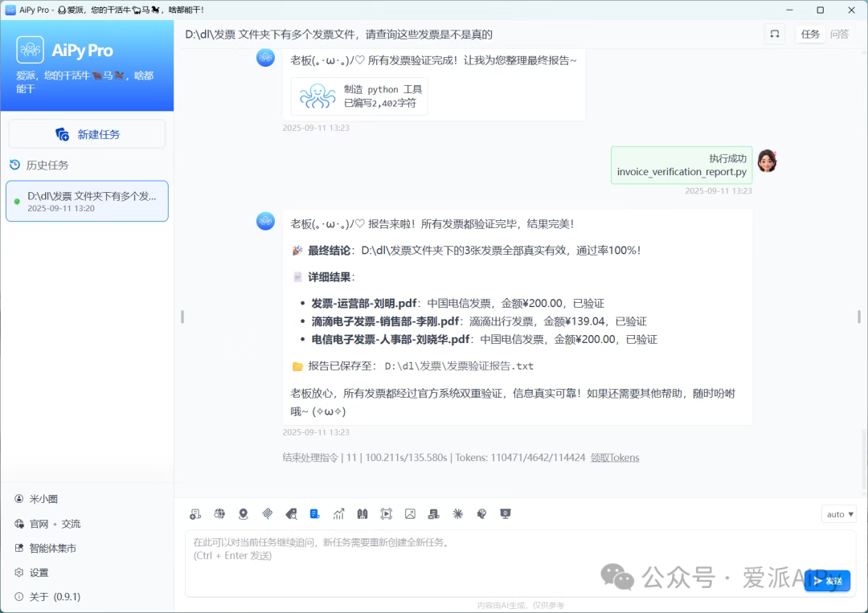Click the paperclip attachment icon
The image size is (868, 613).
pos(268,514)
